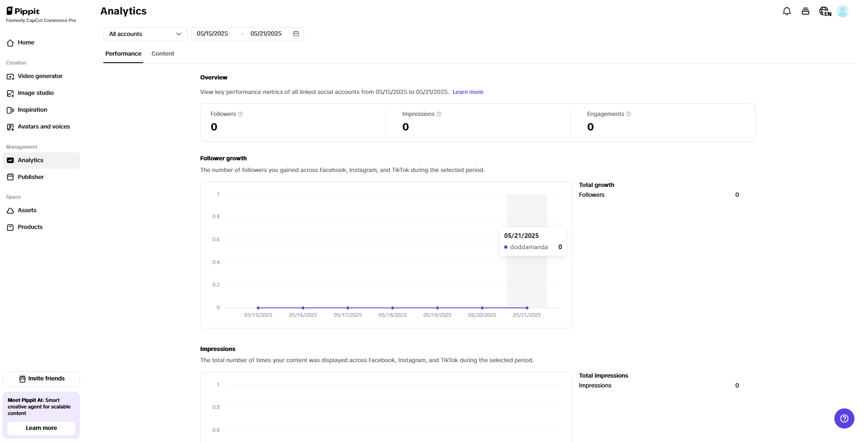Open the Video generator tool
The height and width of the screenshot is (443, 868).
click(x=40, y=76)
